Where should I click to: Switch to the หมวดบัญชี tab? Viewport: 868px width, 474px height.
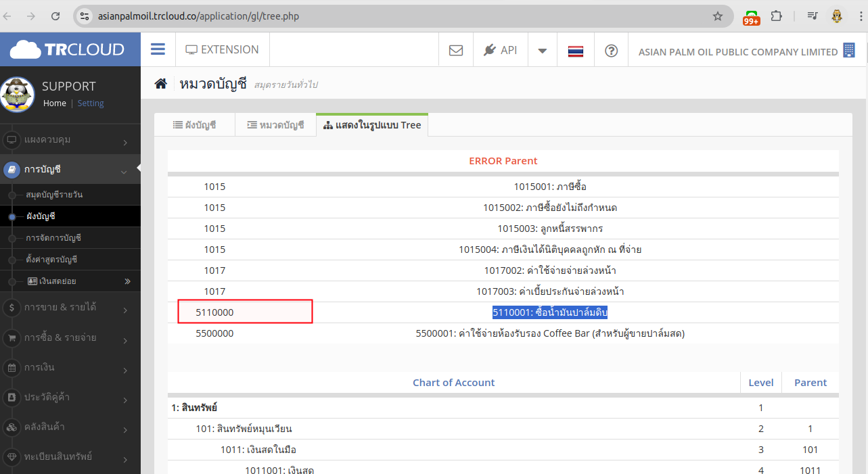(275, 125)
